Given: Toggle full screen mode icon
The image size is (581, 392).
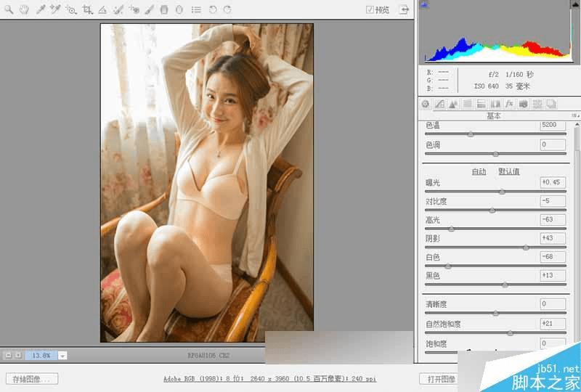Looking at the screenshot, I should (404, 9).
